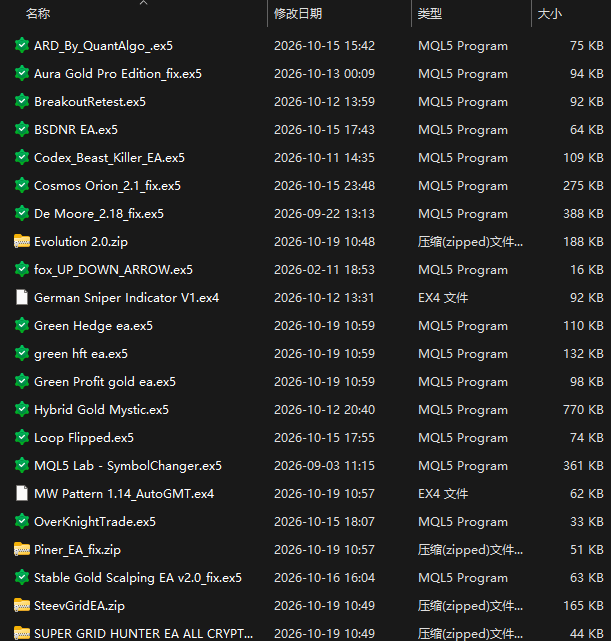Click date 2026-09-22 13:13
The height and width of the screenshot is (641, 611).
(324, 214)
